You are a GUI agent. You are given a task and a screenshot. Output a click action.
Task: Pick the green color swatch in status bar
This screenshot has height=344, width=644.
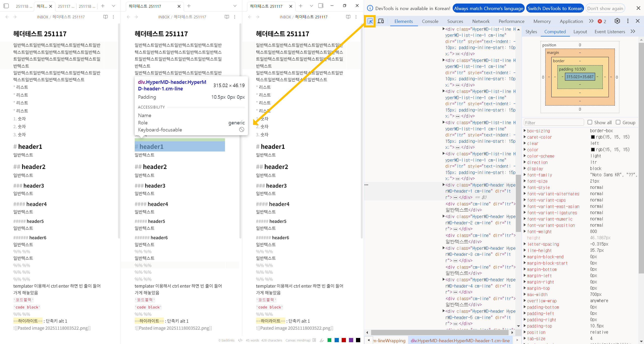coord(329,340)
